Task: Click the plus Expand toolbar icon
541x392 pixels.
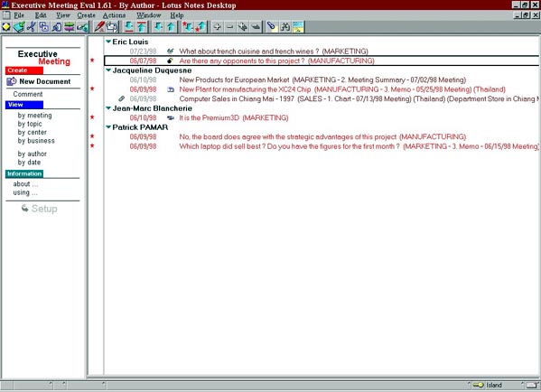Action: [217, 26]
